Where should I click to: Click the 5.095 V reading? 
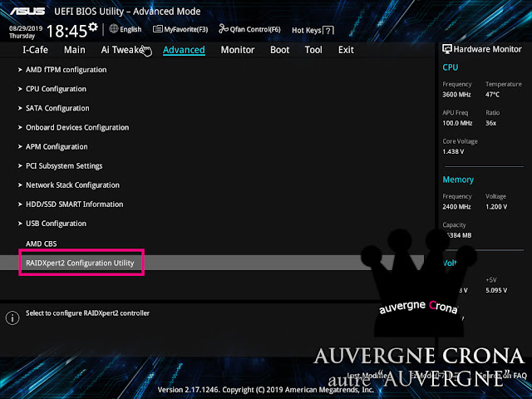point(496,290)
